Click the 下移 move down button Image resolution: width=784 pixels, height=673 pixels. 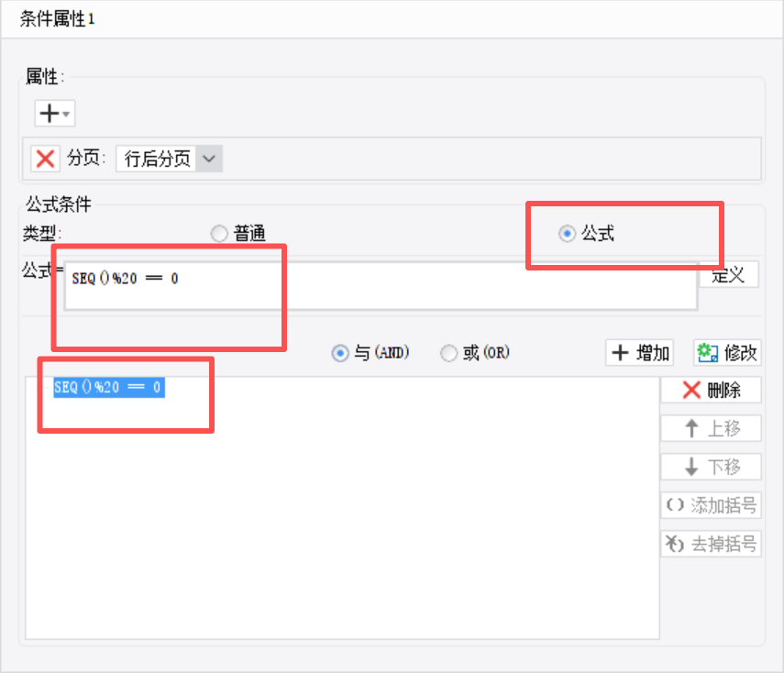(711, 467)
